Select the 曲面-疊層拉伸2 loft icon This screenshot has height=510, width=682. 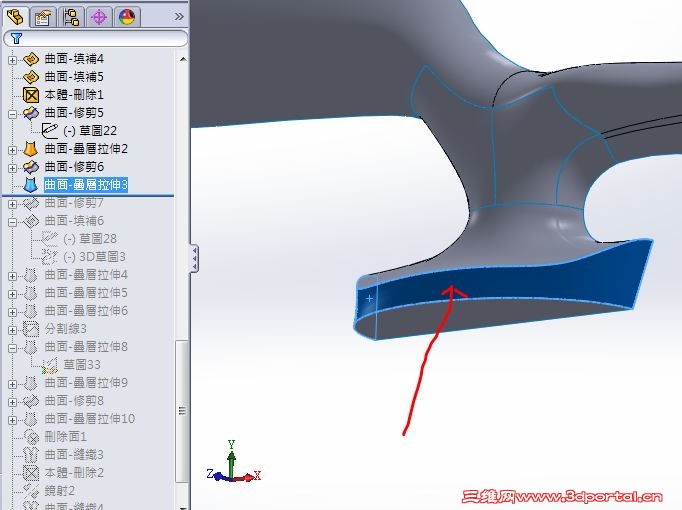[31, 149]
